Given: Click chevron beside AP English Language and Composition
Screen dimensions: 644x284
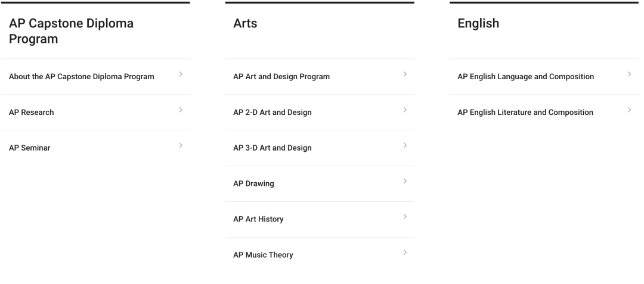Looking at the screenshot, I should point(629,74).
